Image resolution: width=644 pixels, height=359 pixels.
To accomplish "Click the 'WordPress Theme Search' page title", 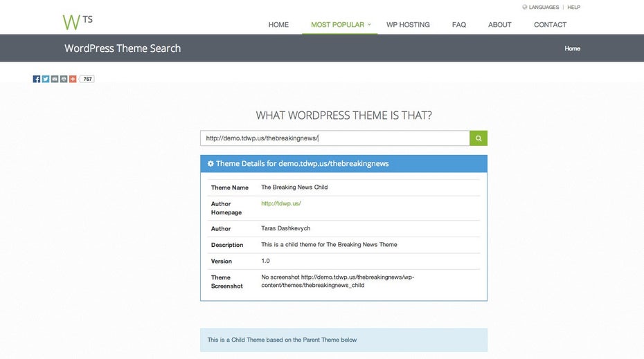I will (x=123, y=48).
